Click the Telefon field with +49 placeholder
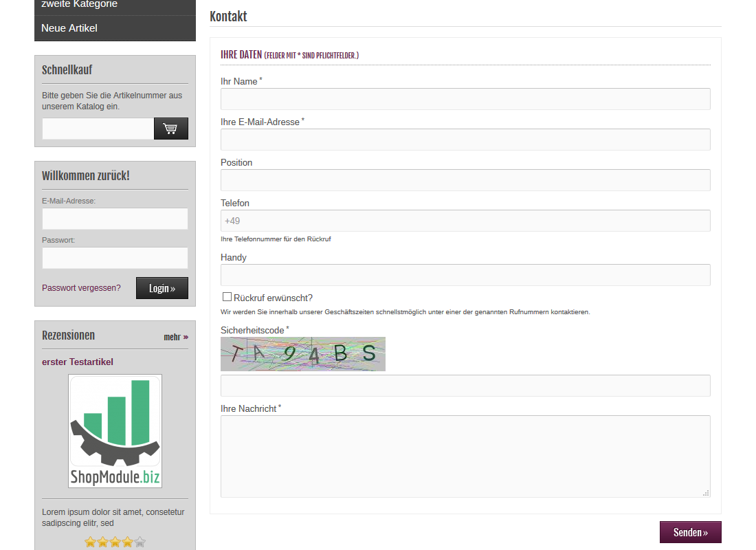Screen dimensions: 756x550 [465, 221]
